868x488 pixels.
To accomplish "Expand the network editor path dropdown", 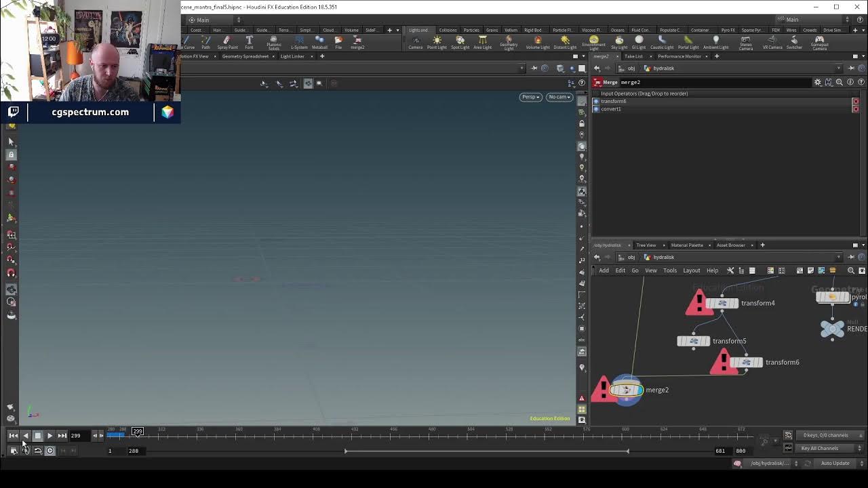I will 839,257.
